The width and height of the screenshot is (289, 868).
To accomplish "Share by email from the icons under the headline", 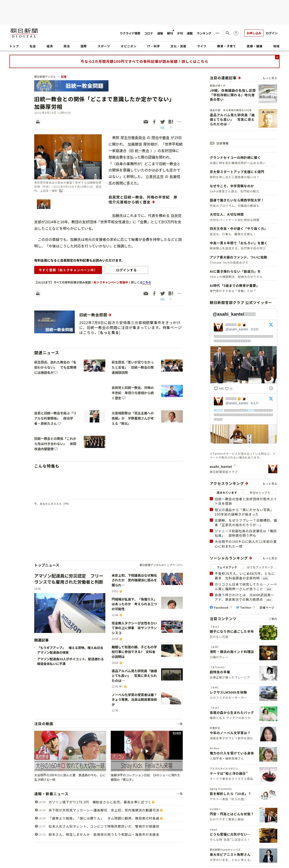I will tap(146, 122).
